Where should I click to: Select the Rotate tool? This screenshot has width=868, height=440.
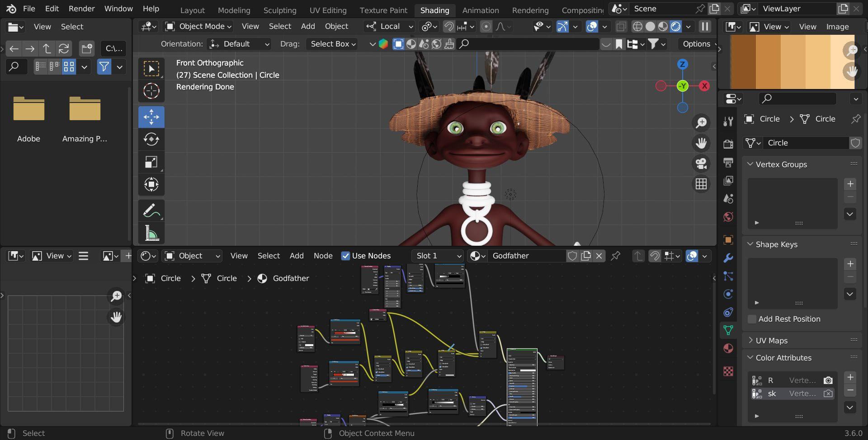coord(151,139)
